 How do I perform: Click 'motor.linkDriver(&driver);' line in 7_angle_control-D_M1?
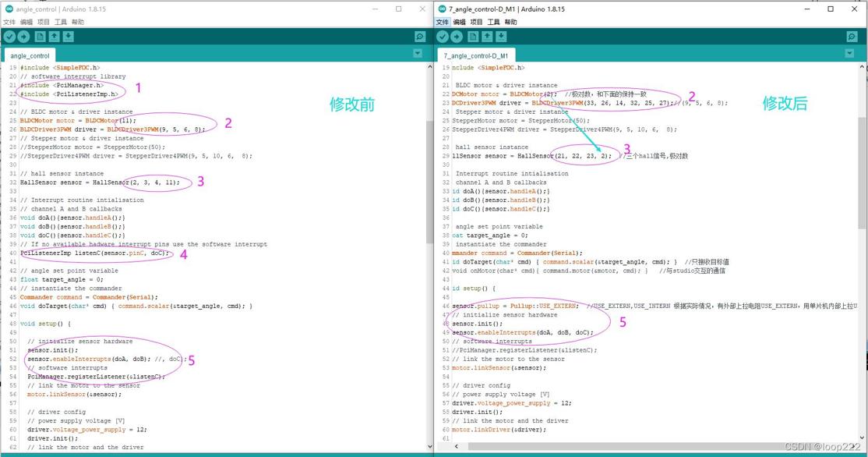click(499, 430)
